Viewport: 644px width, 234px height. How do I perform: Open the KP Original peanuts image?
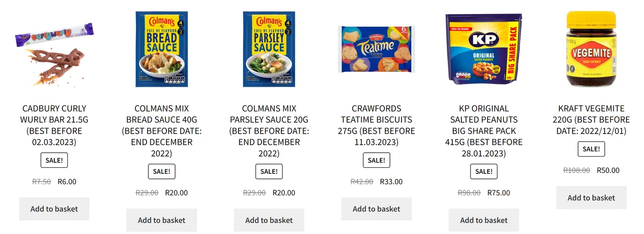point(484,49)
